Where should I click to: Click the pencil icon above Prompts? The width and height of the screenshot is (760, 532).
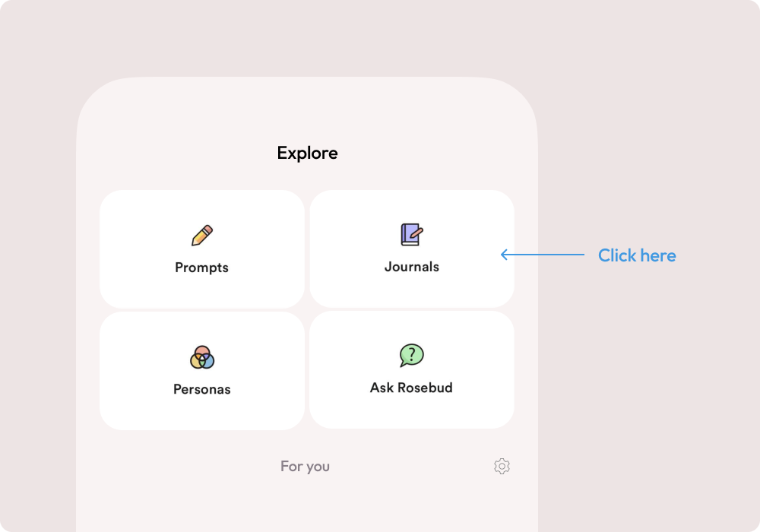pyautogui.click(x=202, y=236)
